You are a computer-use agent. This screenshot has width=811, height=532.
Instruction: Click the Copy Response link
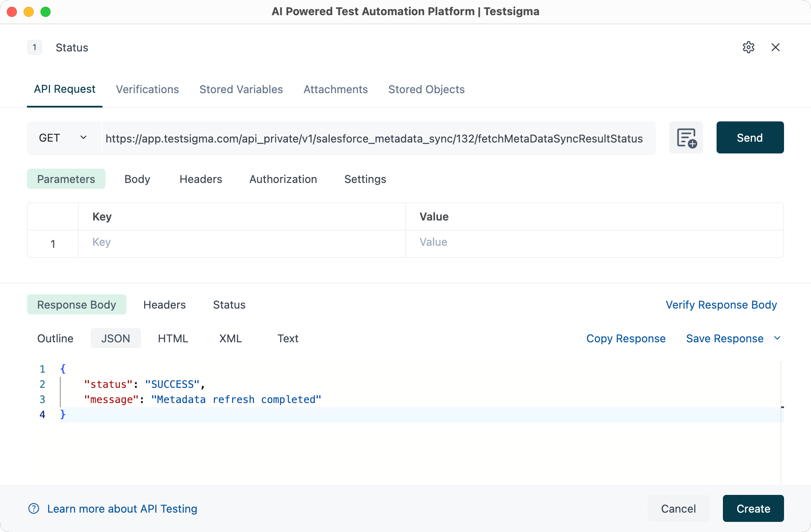pyautogui.click(x=626, y=339)
